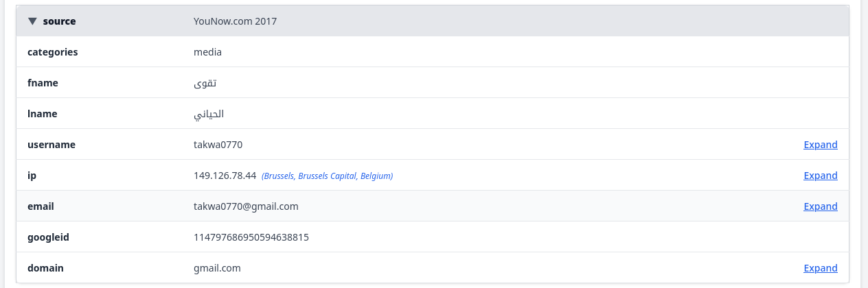Image resolution: width=868 pixels, height=288 pixels.
Task: Expand the ip row details
Action: pos(821,176)
